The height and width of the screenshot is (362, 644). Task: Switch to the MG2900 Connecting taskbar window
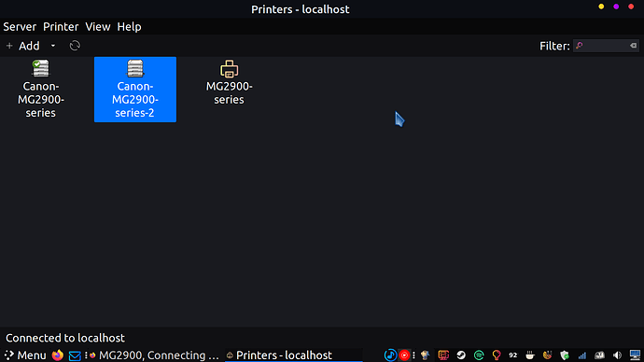(x=154, y=355)
